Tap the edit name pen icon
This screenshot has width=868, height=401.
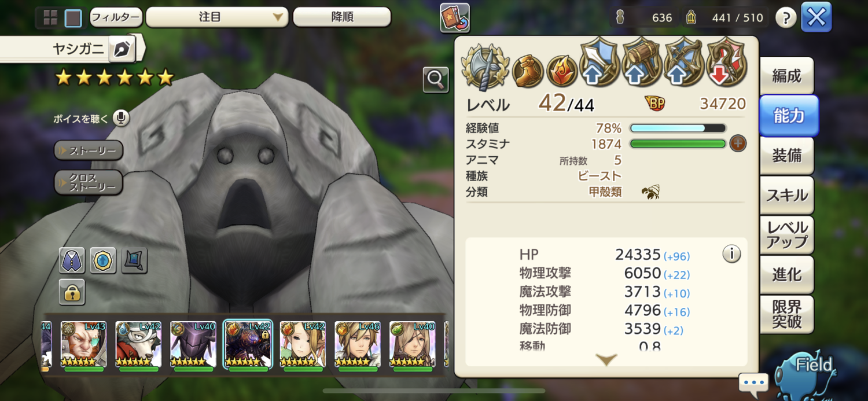tap(122, 50)
